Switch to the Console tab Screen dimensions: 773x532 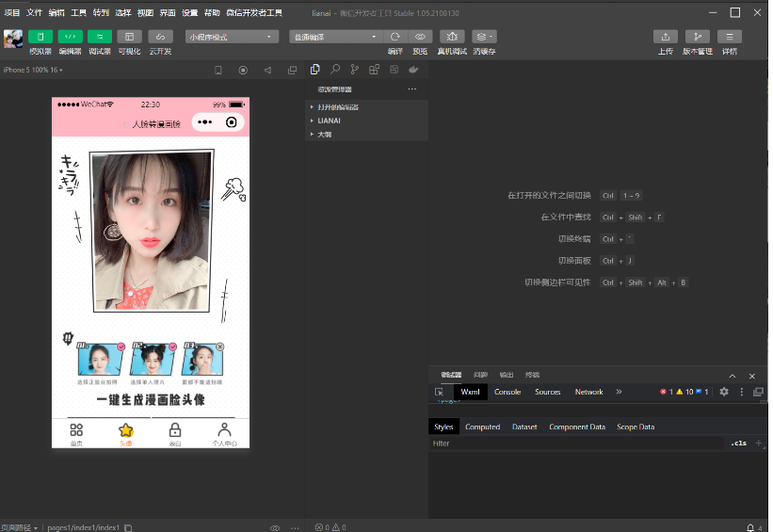click(507, 392)
